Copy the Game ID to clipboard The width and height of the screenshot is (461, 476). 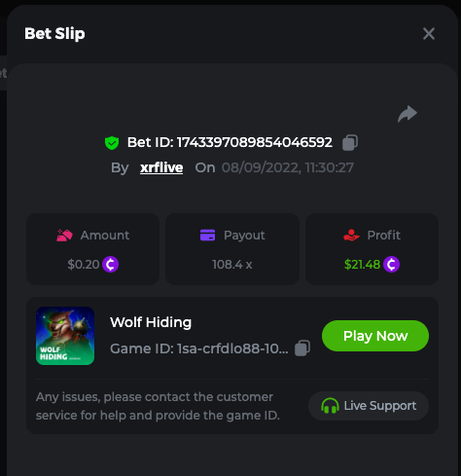[x=302, y=348]
